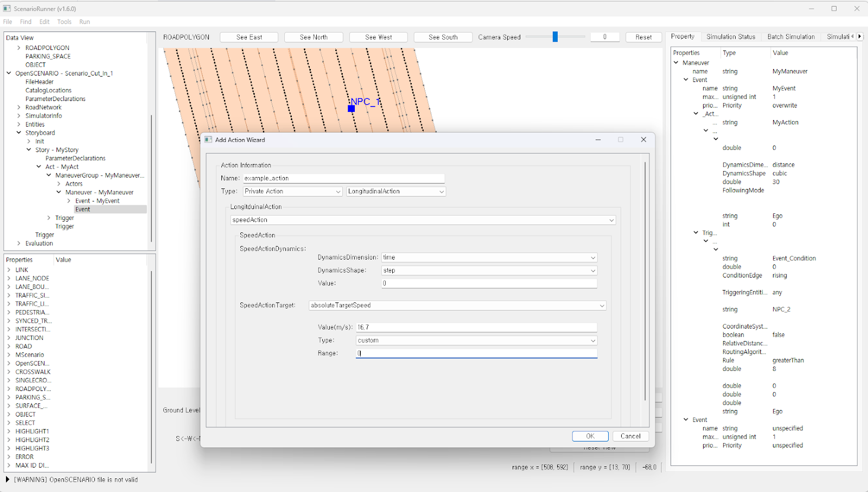The width and height of the screenshot is (868, 492).
Task: Open the Tools menu
Action: point(64,22)
